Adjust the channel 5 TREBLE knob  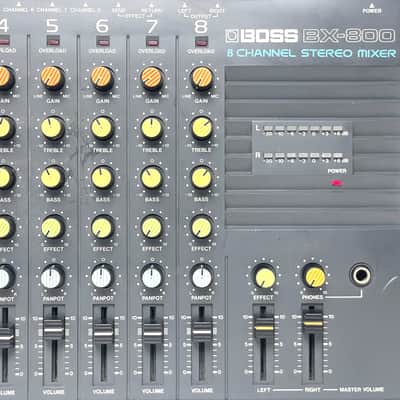coord(53,128)
